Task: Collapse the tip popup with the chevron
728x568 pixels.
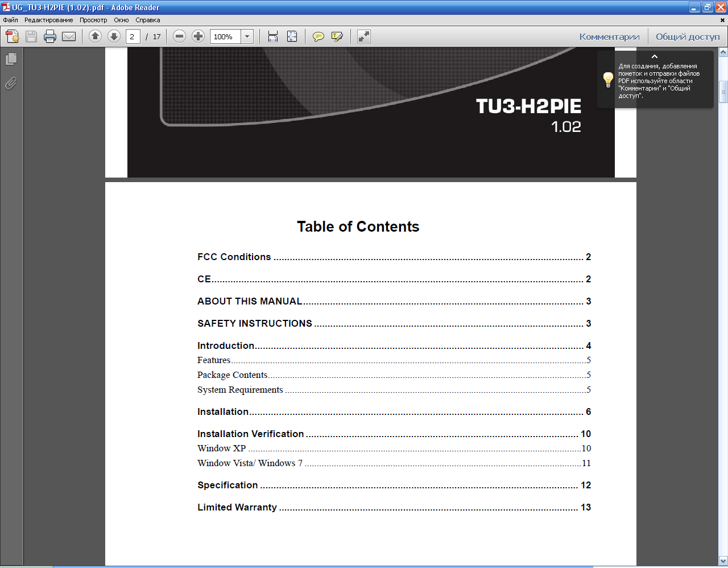Action: pyautogui.click(x=655, y=57)
